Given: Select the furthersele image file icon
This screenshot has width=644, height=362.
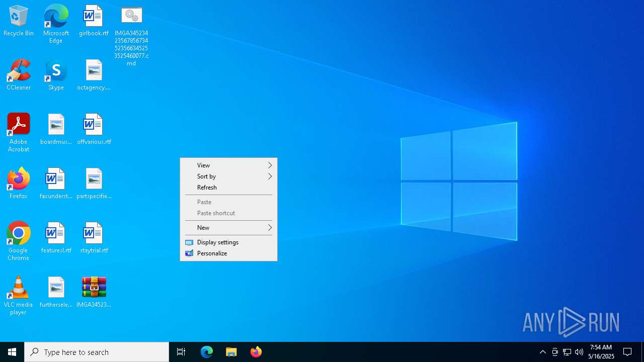Looking at the screenshot, I should pyautogui.click(x=56, y=293).
